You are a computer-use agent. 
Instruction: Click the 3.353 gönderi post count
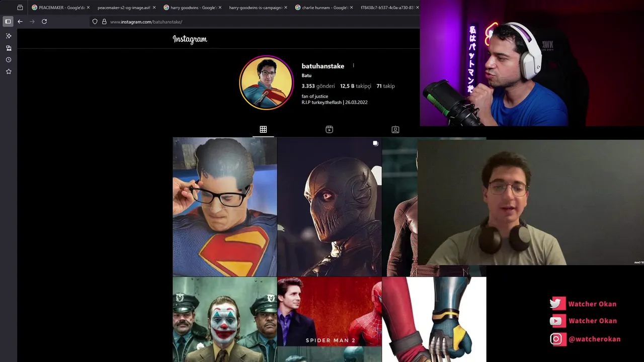point(318,86)
